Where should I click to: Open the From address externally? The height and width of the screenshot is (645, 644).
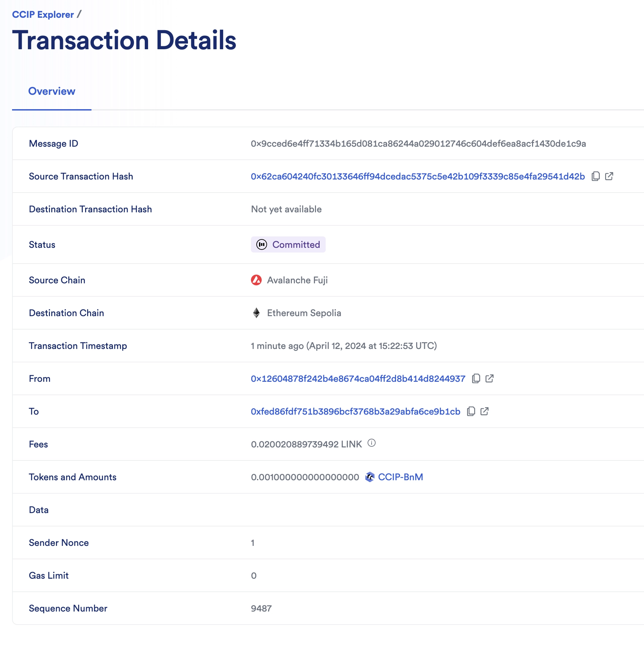point(490,378)
